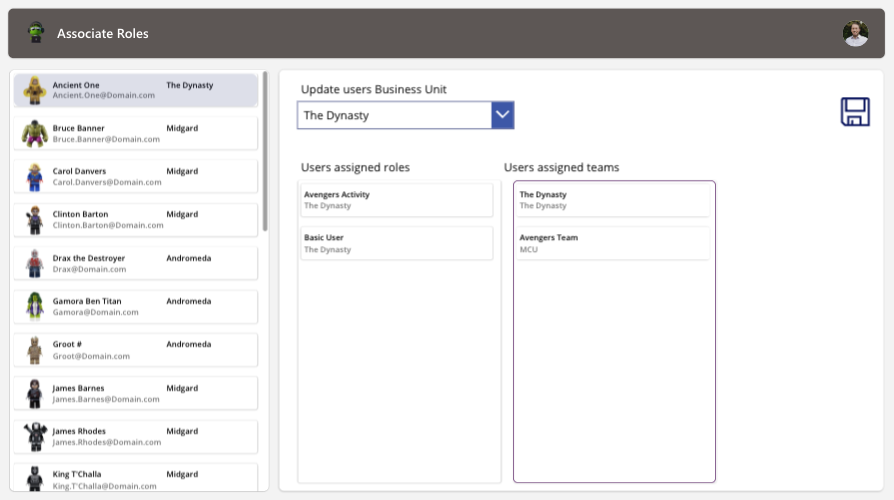The height and width of the screenshot is (500, 894).
Task: Click King.T'Challa@Domain.com email text
Action: pos(104,486)
